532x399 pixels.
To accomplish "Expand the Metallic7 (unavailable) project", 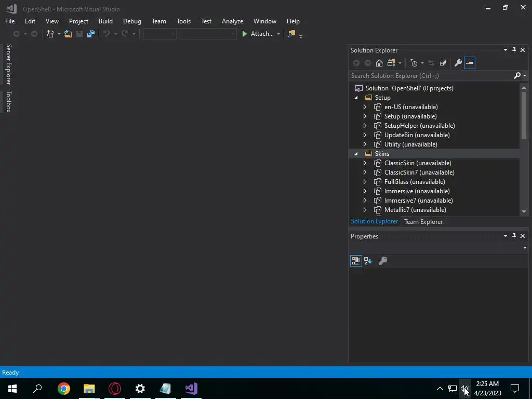I will [365, 210].
